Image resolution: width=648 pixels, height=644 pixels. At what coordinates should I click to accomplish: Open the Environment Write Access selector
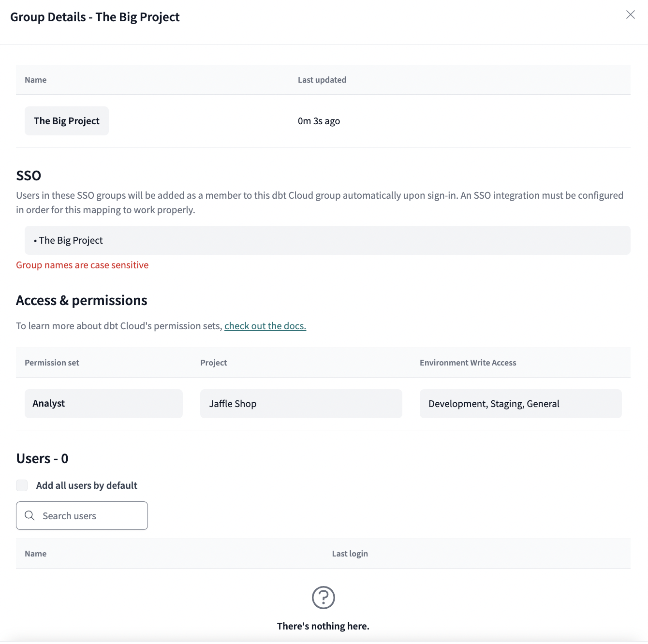[x=520, y=403]
